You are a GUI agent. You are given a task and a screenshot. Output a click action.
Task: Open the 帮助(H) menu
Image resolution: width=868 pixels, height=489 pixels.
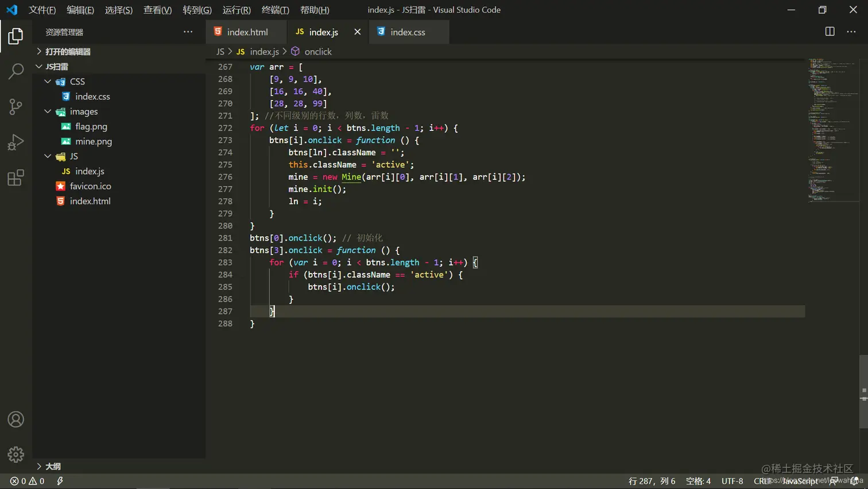(x=315, y=10)
